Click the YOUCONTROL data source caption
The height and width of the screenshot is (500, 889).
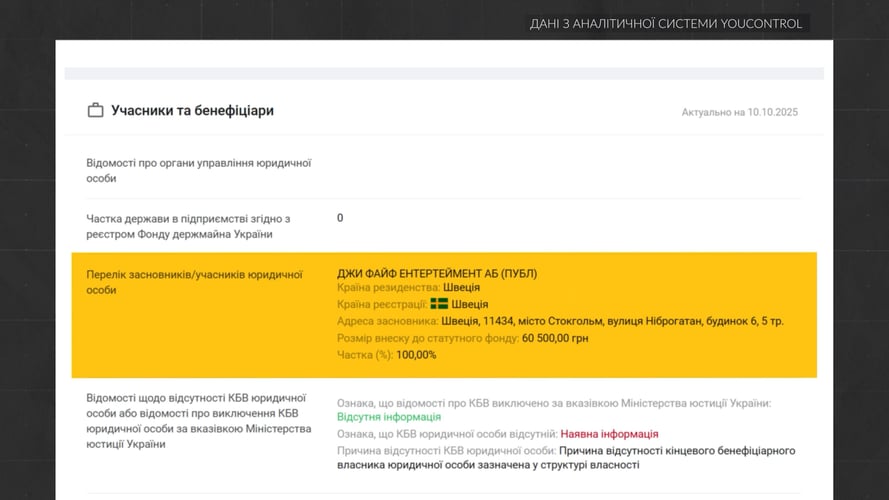(x=665, y=24)
